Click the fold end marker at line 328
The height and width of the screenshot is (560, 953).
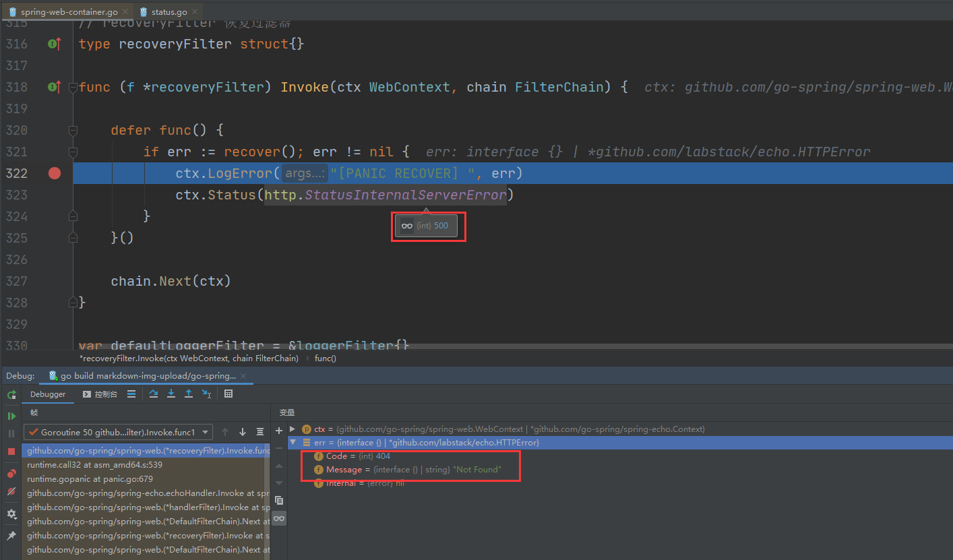click(x=73, y=303)
